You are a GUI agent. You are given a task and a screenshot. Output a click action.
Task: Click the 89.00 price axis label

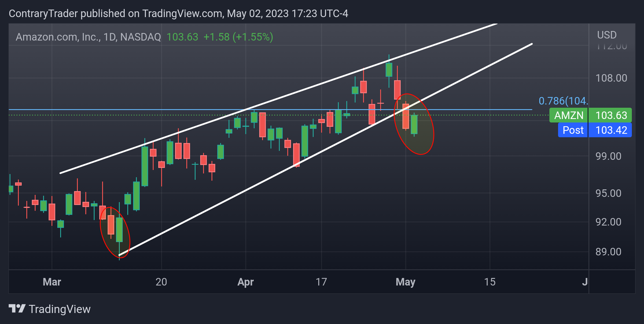point(608,252)
